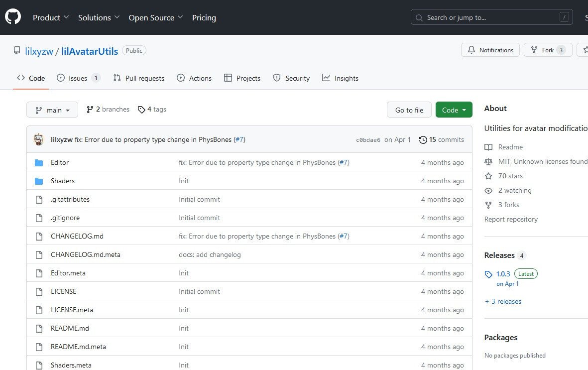Click the Editor folder icon
The image size is (588, 370).
[39, 162]
